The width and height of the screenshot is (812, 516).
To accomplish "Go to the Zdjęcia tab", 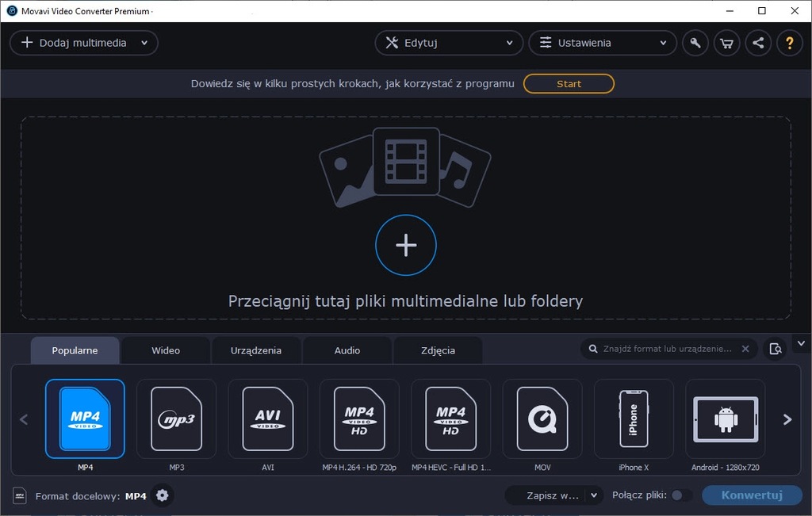I will point(438,350).
